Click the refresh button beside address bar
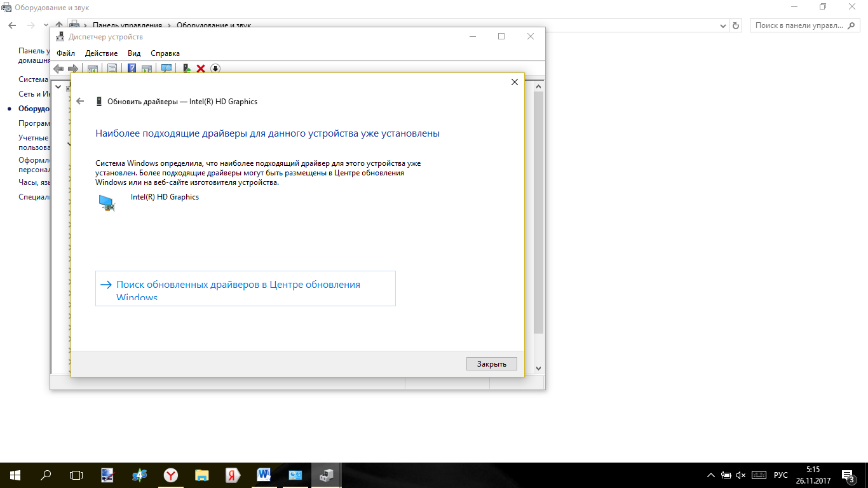Image resolution: width=868 pixels, height=488 pixels. pos(736,25)
